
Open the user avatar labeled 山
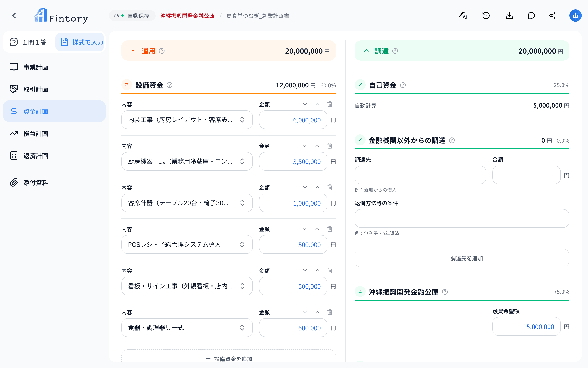click(x=575, y=16)
